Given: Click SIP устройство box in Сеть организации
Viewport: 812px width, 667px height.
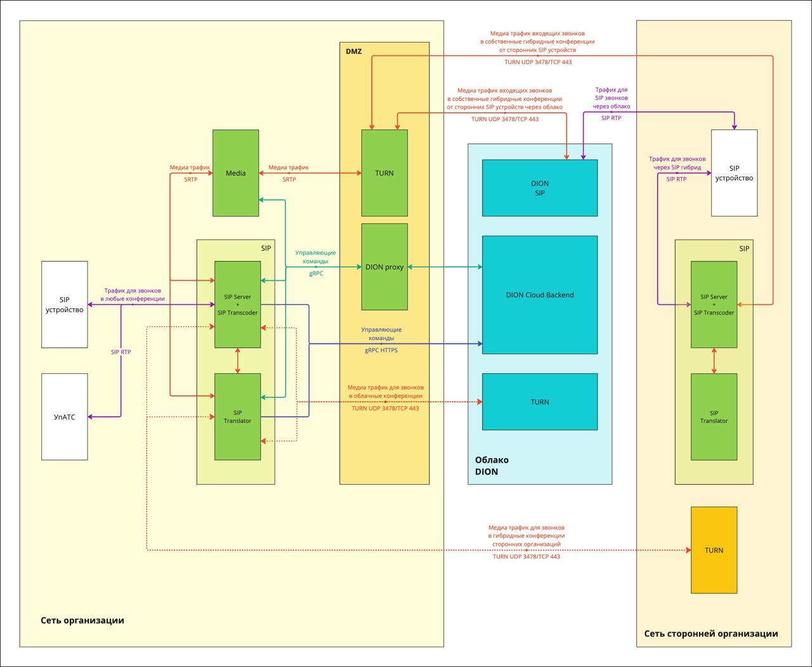Looking at the screenshot, I should pos(65,305).
